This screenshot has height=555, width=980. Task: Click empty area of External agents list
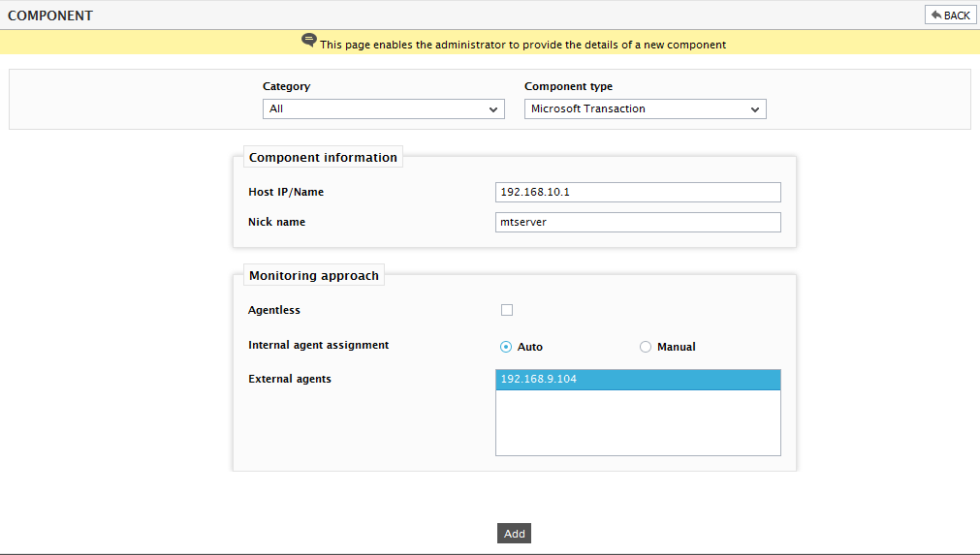coord(638,422)
